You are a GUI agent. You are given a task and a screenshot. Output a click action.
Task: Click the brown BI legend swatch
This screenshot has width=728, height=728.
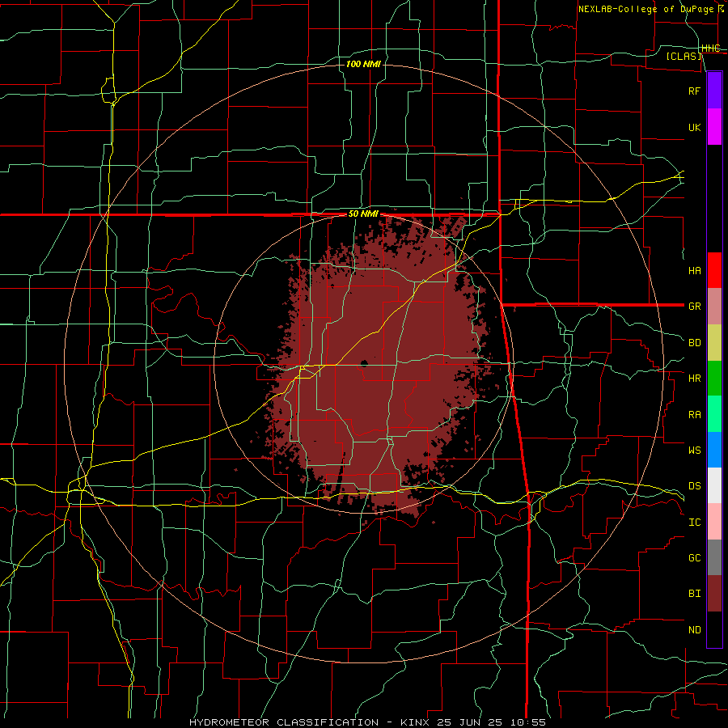pos(714,594)
